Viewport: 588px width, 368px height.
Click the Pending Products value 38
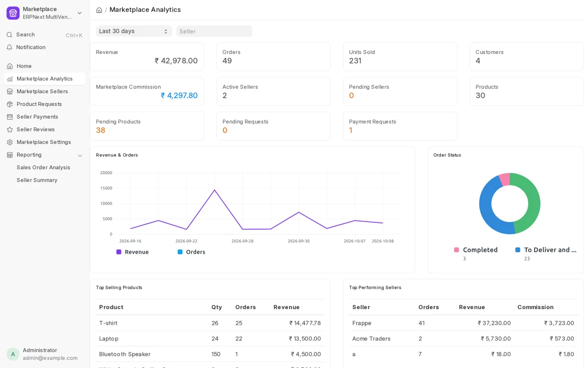click(100, 131)
